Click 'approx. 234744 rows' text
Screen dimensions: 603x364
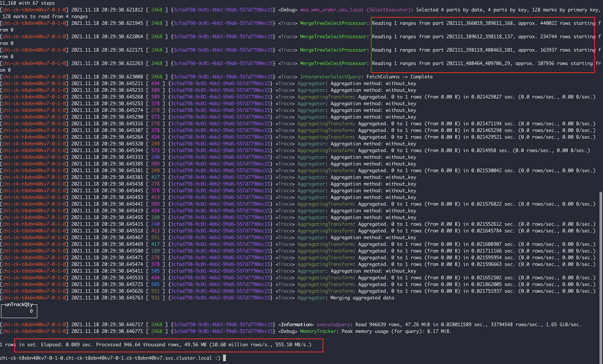point(544,37)
